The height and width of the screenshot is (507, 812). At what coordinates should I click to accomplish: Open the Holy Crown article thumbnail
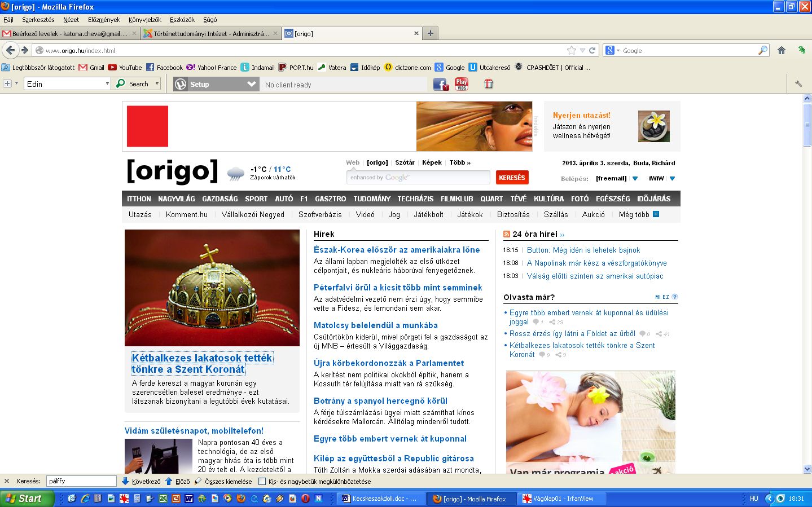tap(212, 288)
